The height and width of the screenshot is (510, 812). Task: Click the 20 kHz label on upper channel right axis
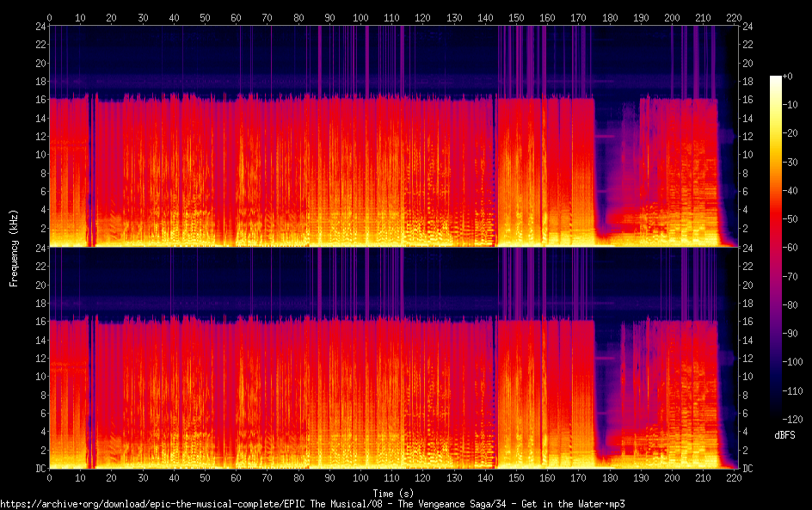pos(748,63)
